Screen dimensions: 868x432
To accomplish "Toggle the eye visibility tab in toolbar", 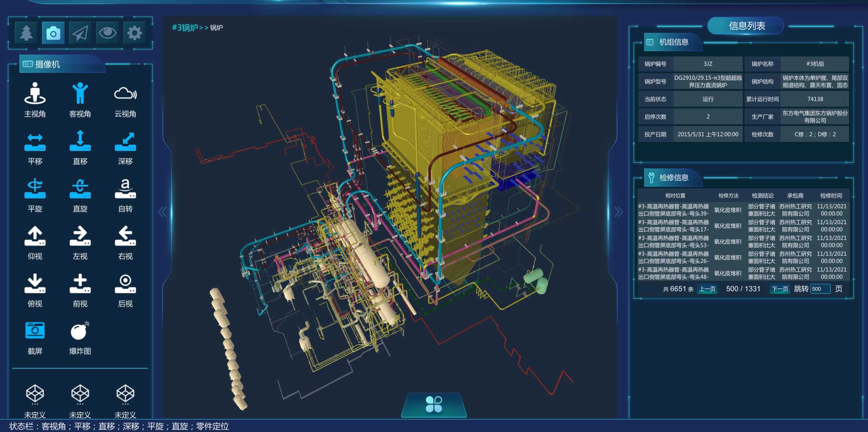I will click(107, 33).
